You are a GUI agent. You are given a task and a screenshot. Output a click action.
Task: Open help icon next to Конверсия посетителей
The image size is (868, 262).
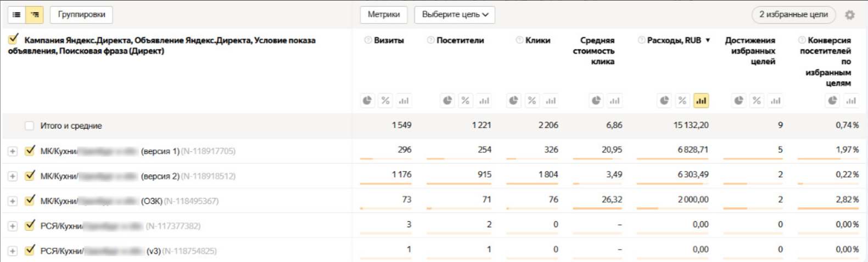[x=802, y=40]
